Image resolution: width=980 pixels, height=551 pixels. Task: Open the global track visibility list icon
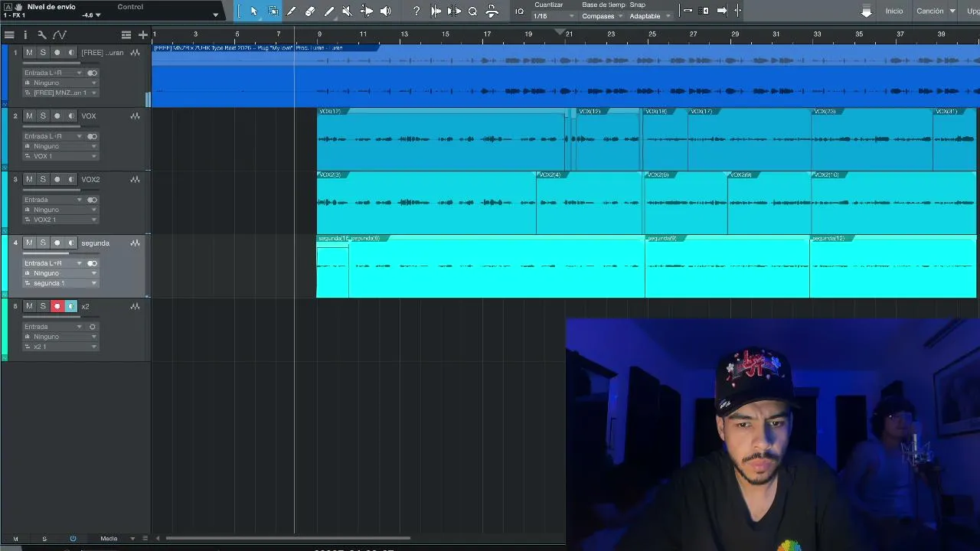pos(126,34)
